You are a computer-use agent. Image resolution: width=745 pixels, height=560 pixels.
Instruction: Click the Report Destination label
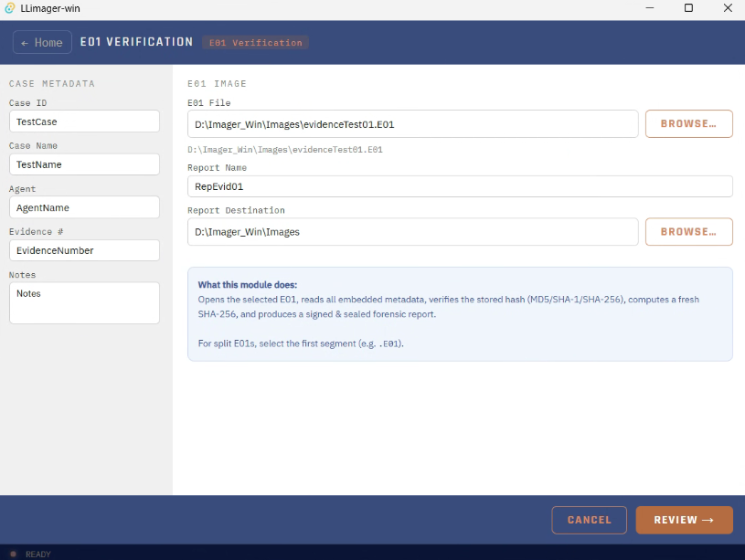(x=236, y=210)
